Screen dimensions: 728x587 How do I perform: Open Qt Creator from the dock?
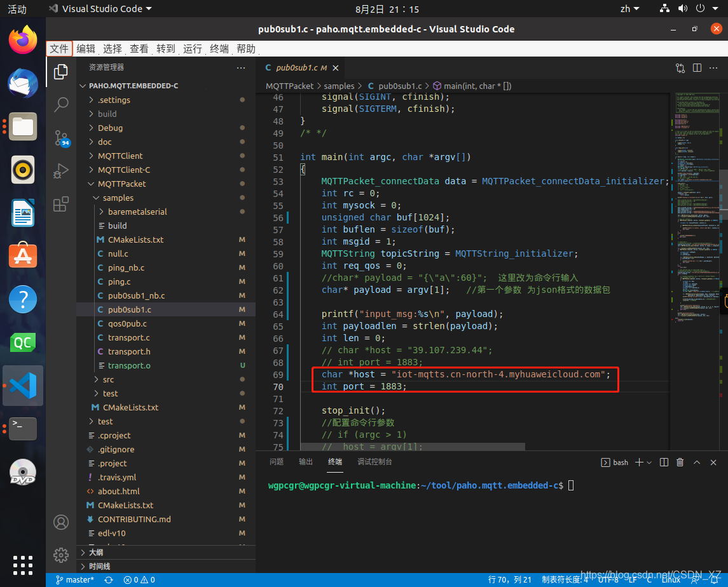(23, 342)
